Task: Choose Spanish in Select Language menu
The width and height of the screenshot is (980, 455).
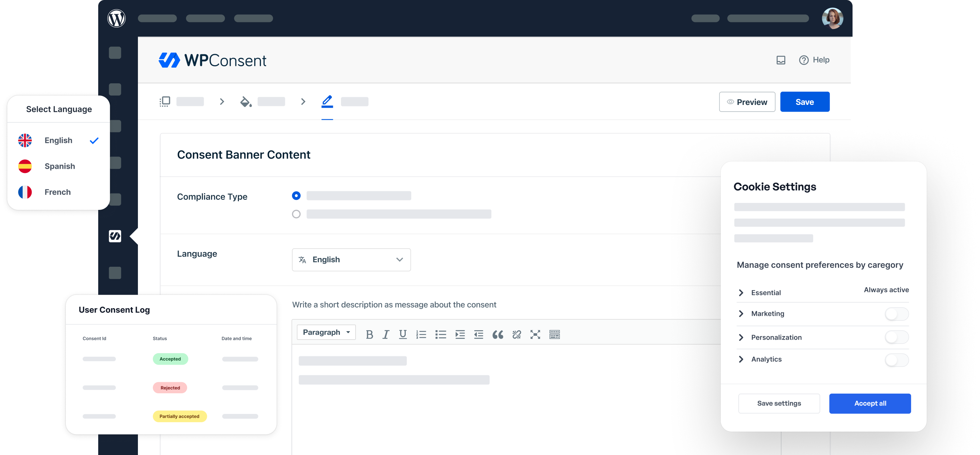Action: (x=59, y=166)
